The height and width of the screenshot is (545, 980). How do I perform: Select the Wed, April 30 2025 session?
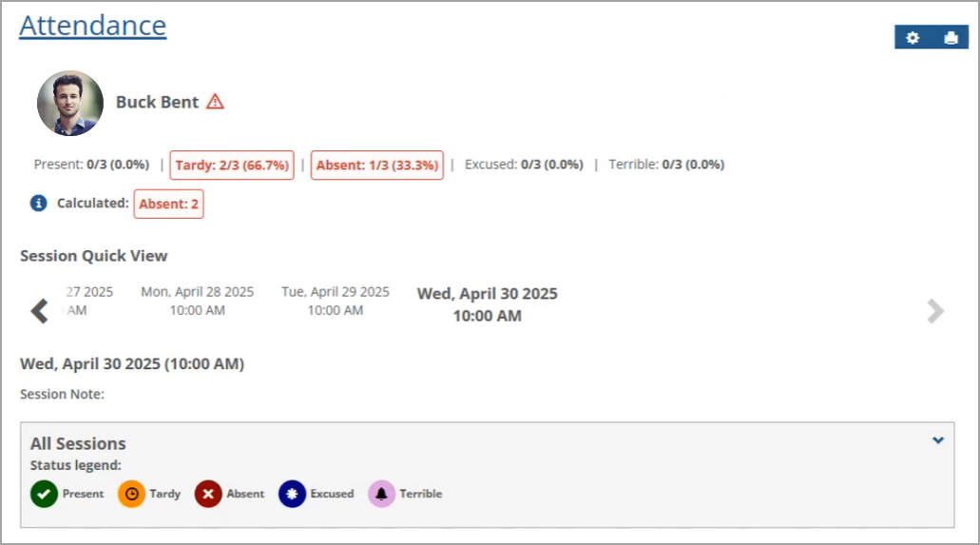(x=488, y=304)
